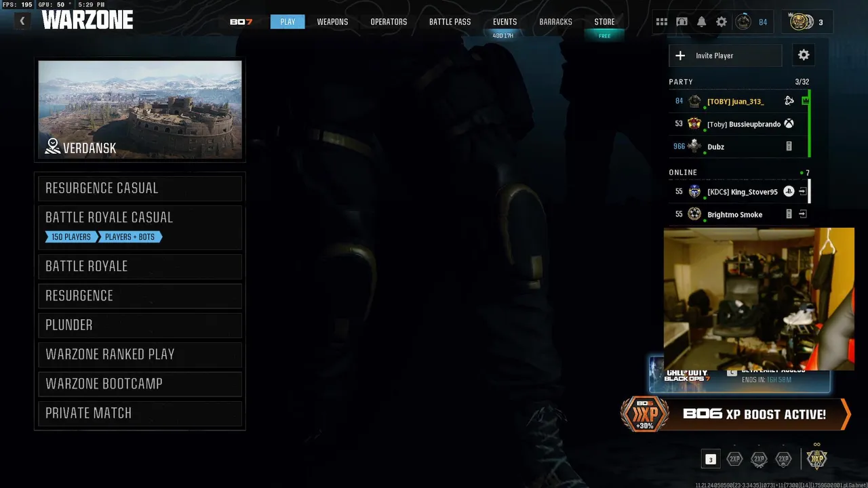Click the PC platform icon on Brightmo Smoke
This screenshot has width=868, height=488.
tap(789, 214)
